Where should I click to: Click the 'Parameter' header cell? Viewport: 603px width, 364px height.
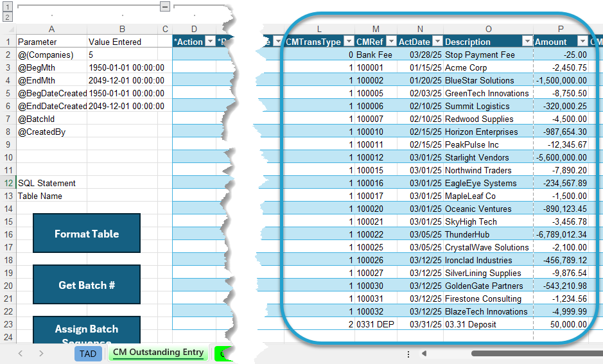[51, 42]
